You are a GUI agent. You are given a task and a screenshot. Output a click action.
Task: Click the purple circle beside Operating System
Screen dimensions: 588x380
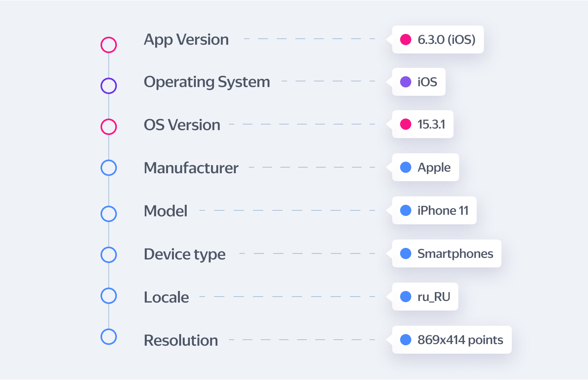109,86
